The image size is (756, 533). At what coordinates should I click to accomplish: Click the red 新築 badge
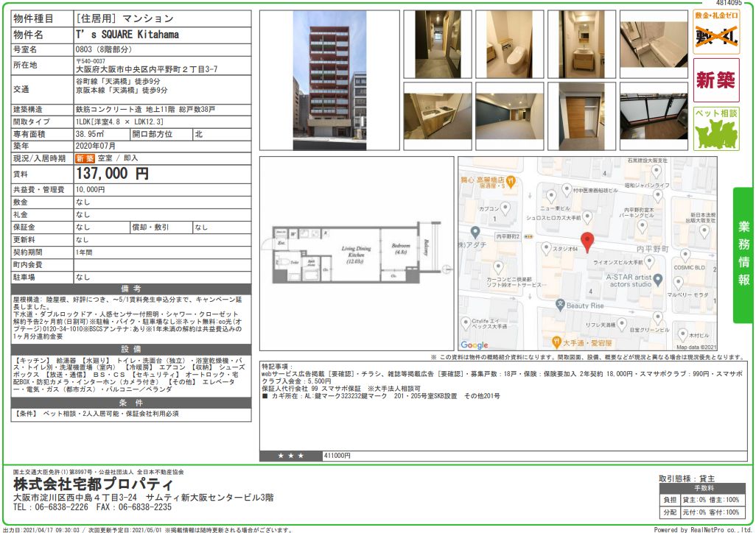tap(716, 80)
